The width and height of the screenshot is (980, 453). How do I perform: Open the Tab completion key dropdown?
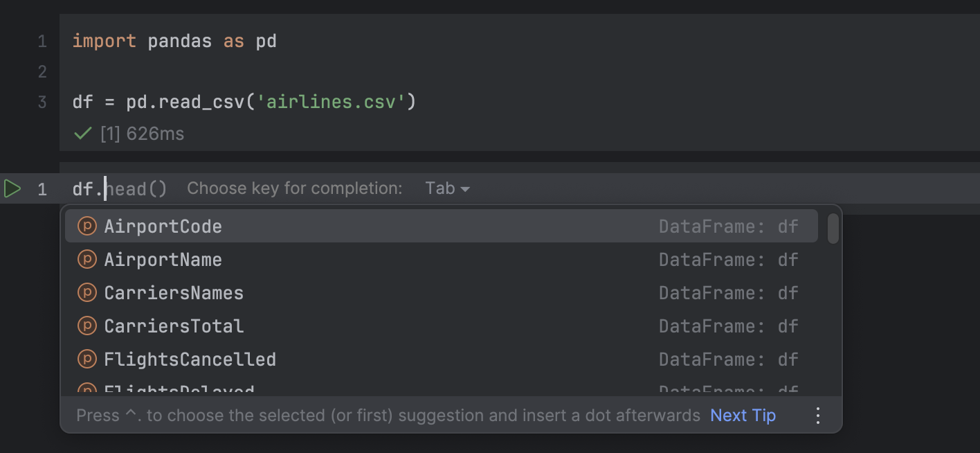click(446, 188)
